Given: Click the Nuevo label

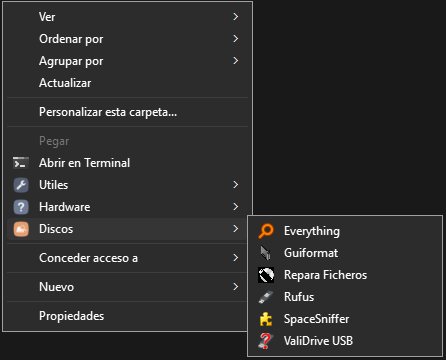Looking at the screenshot, I should click(56, 287).
